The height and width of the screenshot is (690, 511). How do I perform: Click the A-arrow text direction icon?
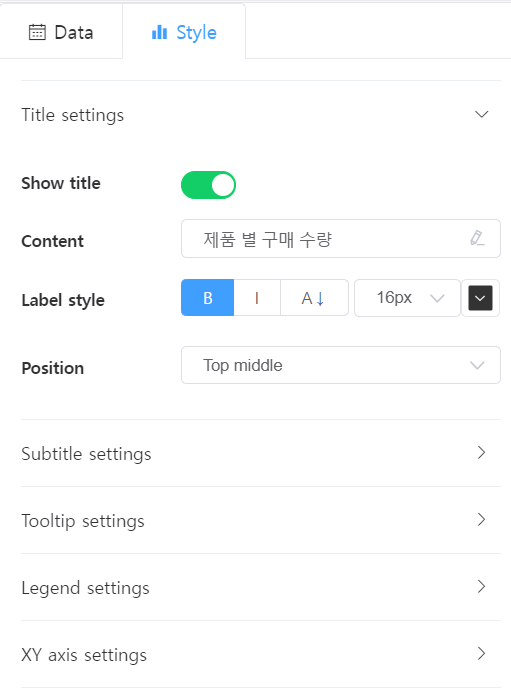pos(314,298)
